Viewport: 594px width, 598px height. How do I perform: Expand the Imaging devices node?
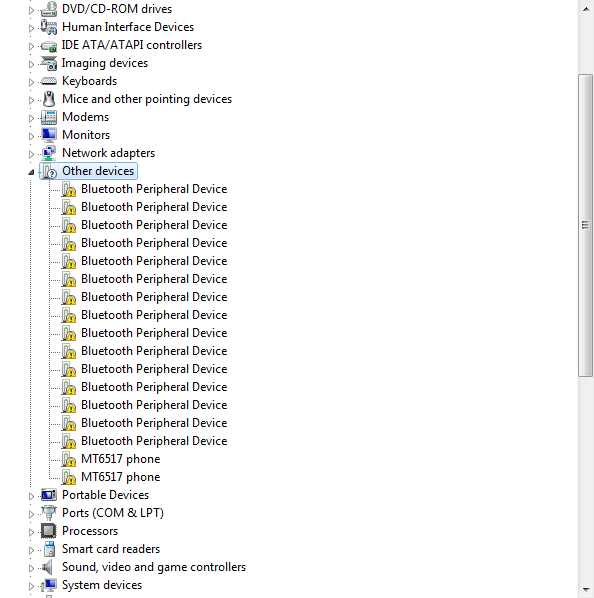pos(31,64)
